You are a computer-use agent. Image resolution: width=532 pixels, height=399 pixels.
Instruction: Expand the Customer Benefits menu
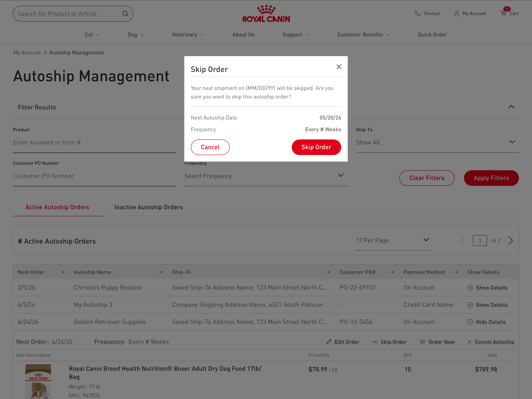pos(363,35)
